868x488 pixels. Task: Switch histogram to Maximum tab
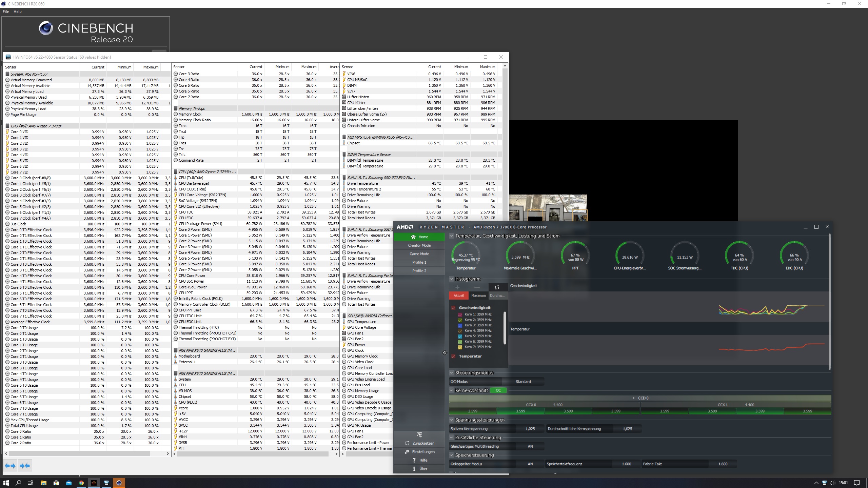(478, 296)
